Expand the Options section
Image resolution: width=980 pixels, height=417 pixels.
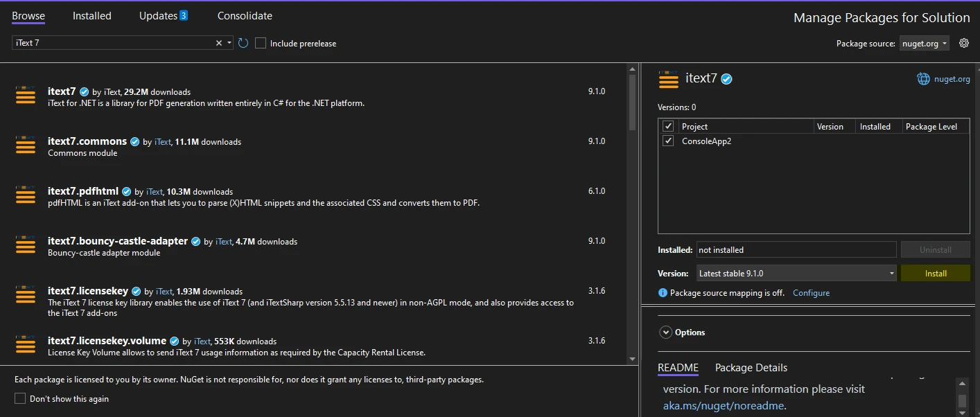coord(665,332)
